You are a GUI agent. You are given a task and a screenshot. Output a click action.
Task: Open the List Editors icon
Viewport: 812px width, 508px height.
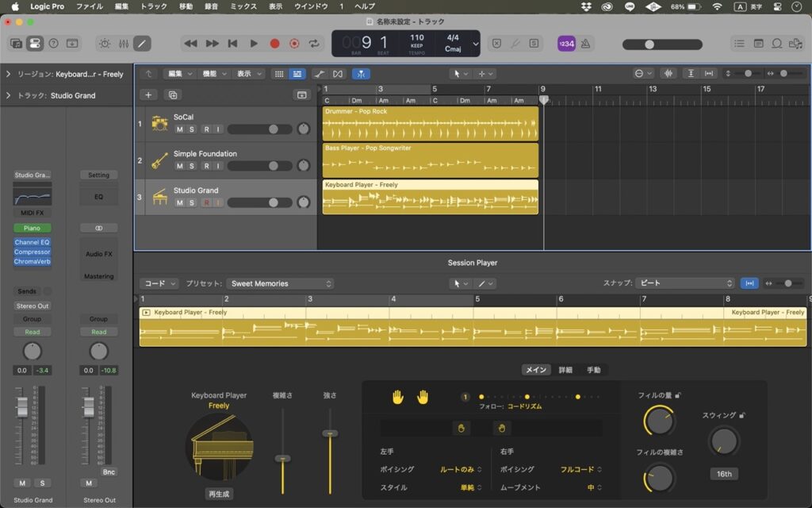[x=740, y=44]
